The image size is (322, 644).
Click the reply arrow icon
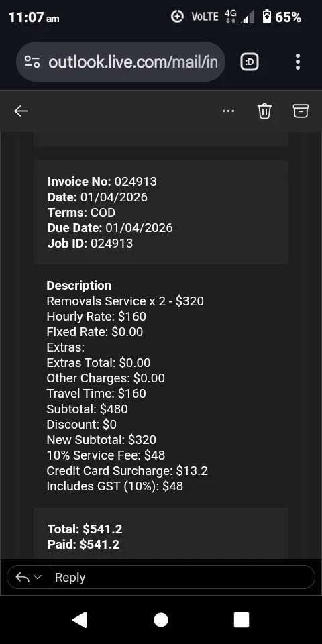(x=22, y=578)
